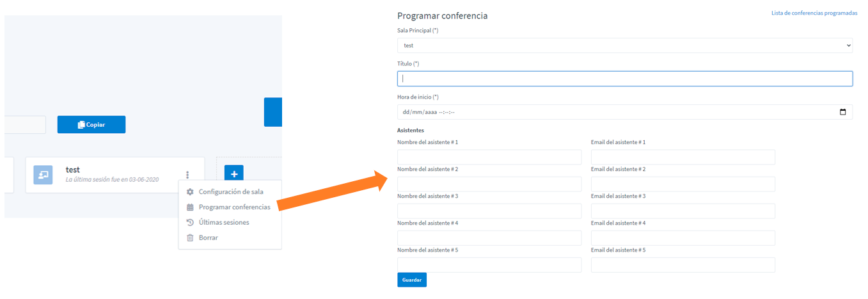The height and width of the screenshot is (299, 868).
Task: Expand the Sala Principal dropdown
Action: (x=625, y=45)
